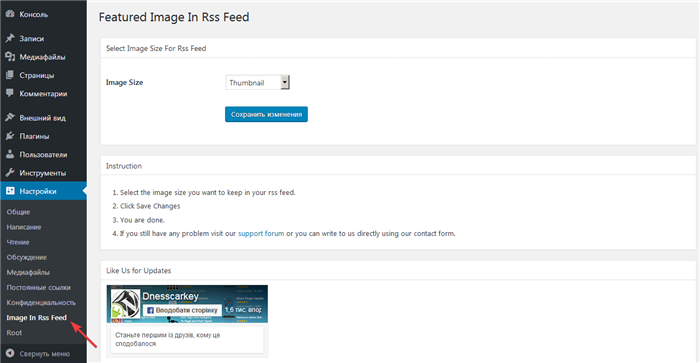This screenshot has width=700, height=363.
Task: Follow the support forum link
Action: (261, 234)
